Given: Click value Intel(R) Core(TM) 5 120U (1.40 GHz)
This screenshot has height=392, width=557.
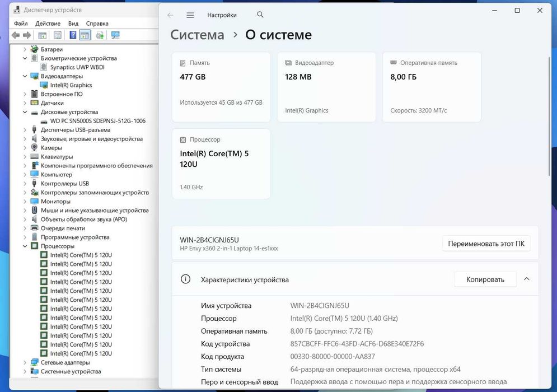Looking at the screenshot, I should point(344,318).
